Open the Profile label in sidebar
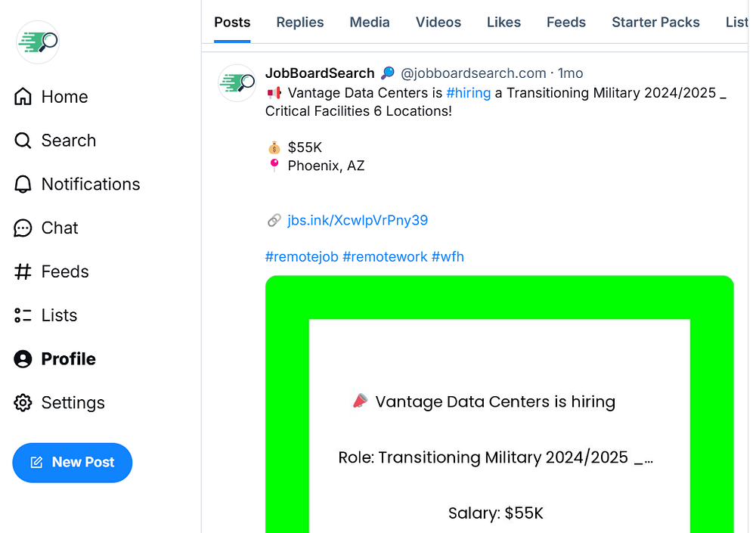The image size is (756, 533). coord(69,359)
